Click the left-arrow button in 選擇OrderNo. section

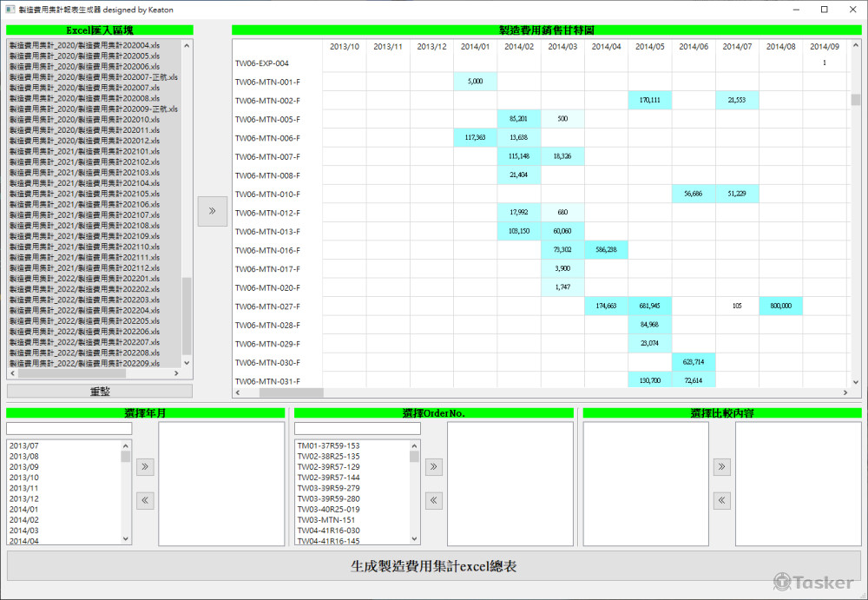coord(433,500)
